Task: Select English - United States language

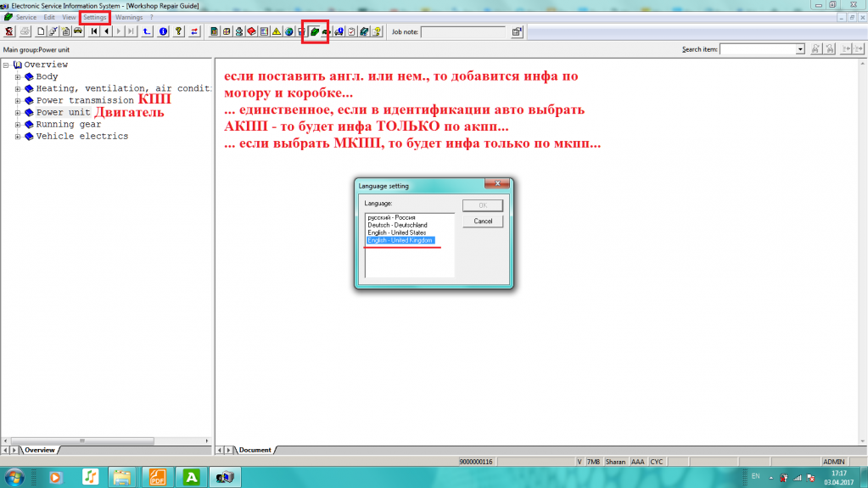Action: [x=396, y=233]
